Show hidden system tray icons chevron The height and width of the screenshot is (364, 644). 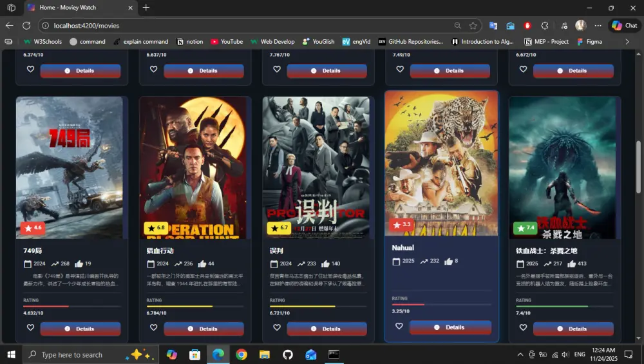(x=520, y=354)
